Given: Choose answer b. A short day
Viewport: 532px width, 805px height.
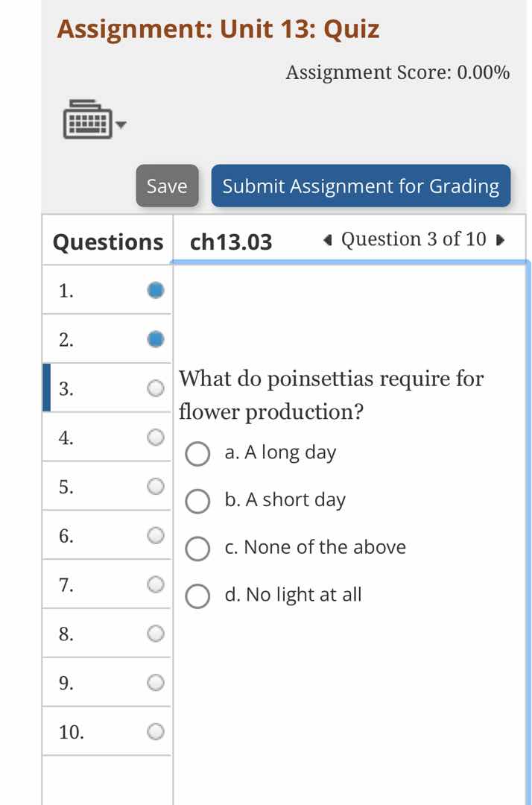Looking at the screenshot, I should pyautogui.click(x=197, y=502).
